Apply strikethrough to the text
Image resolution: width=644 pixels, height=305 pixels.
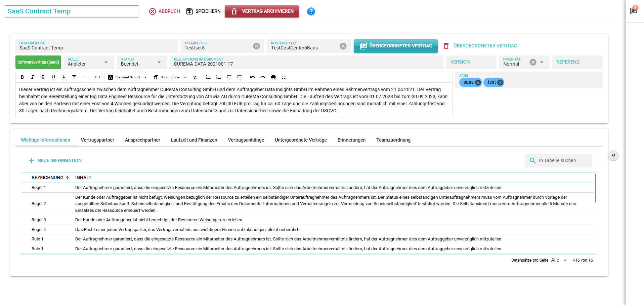point(43,77)
